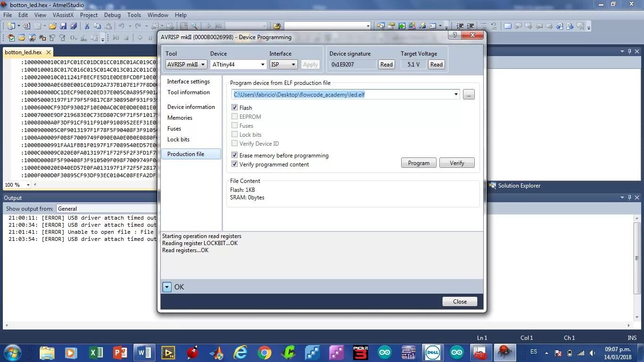Open Dell application from the taskbar
The width and height of the screenshot is (644, 362).
(x=433, y=353)
